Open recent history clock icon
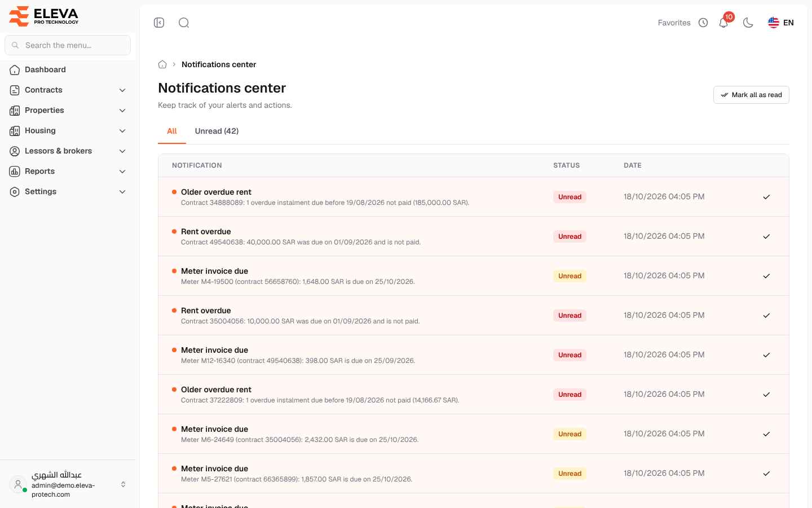 click(703, 23)
